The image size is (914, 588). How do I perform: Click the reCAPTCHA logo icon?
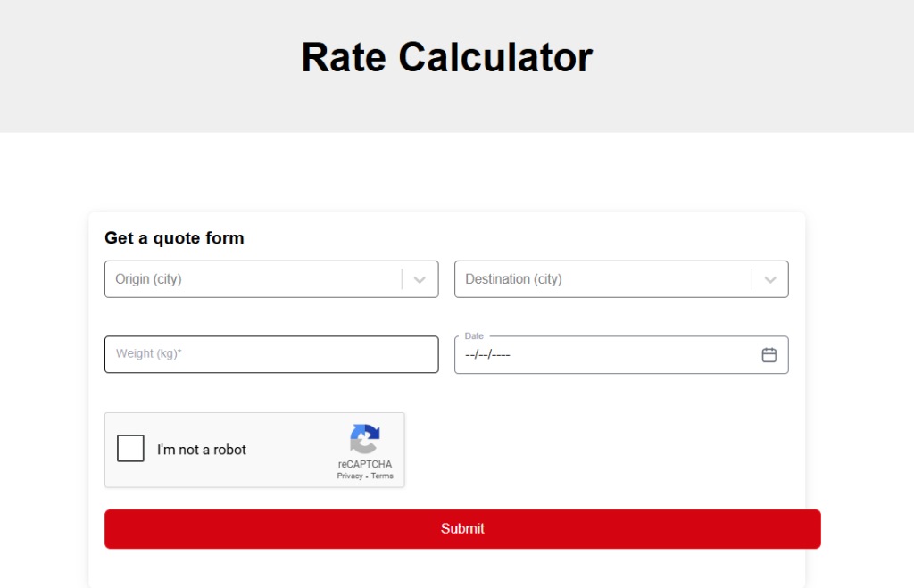coord(364,439)
